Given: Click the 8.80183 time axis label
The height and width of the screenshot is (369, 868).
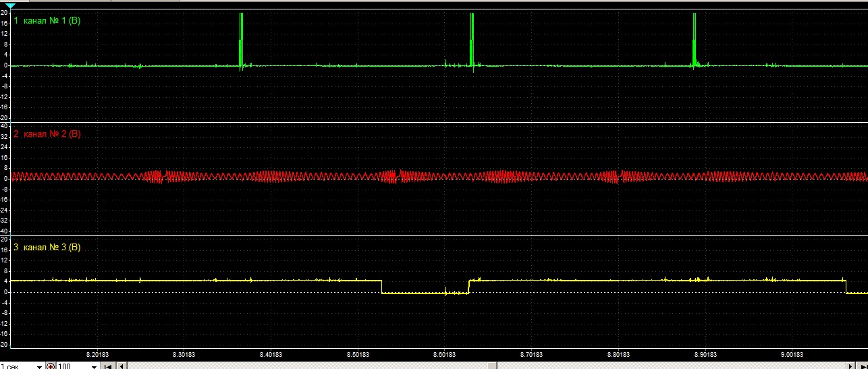Looking at the screenshot, I should 619,353.
